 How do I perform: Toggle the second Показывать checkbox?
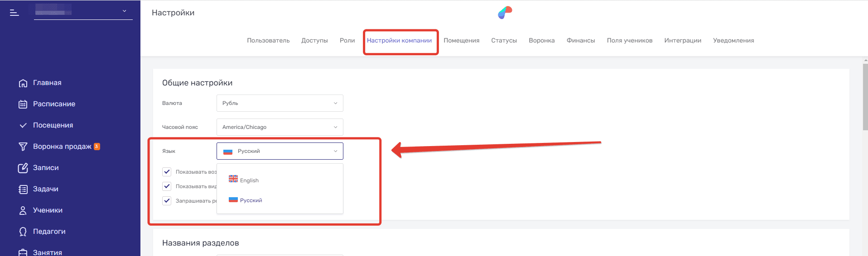[x=167, y=186]
